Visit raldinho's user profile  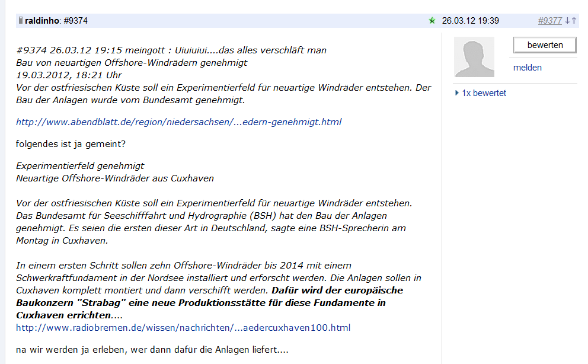point(43,20)
